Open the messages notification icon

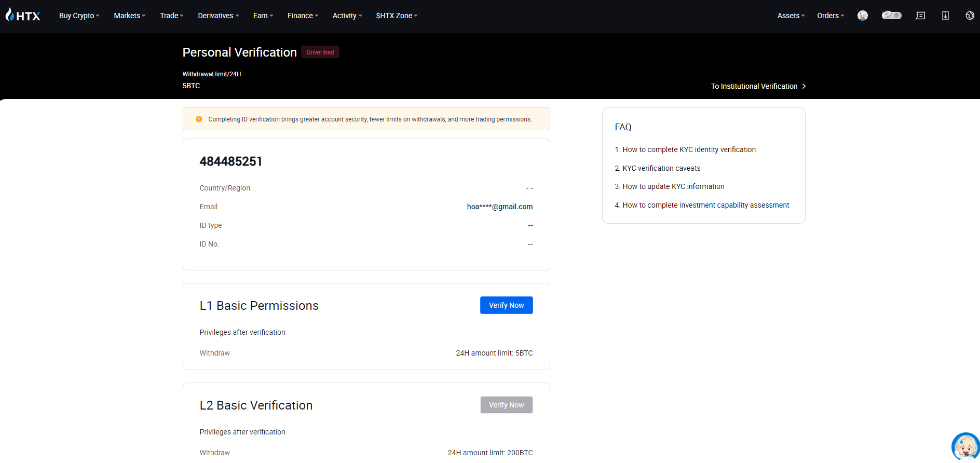(x=920, y=16)
